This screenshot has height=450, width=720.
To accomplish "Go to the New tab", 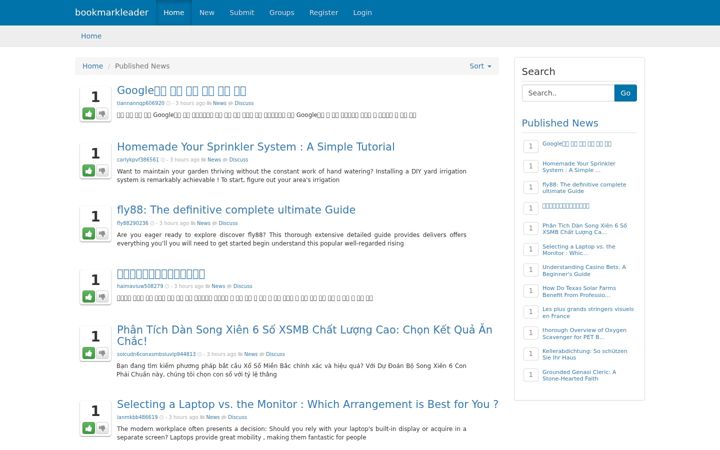I will point(207,12).
